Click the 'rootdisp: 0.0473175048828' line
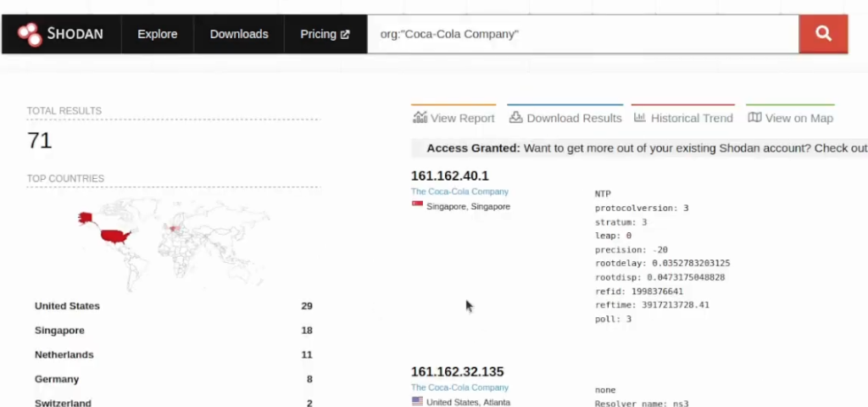The height and width of the screenshot is (407, 868). [x=659, y=277]
